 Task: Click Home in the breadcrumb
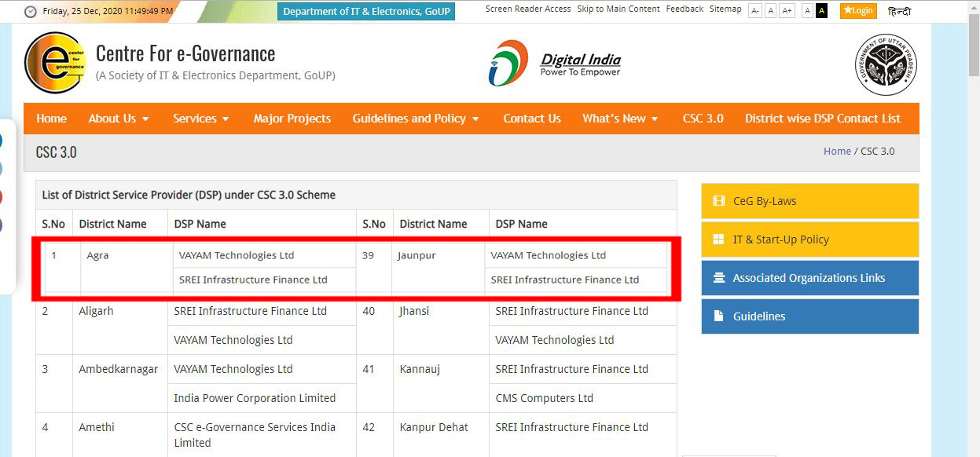click(x=837, y=151)
